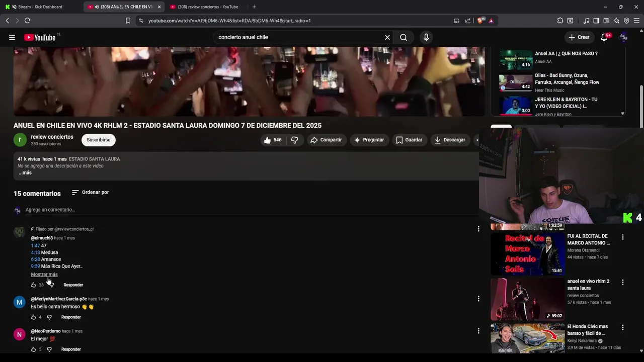Reply to the @NeoPerdomo comment

point(71,349)
